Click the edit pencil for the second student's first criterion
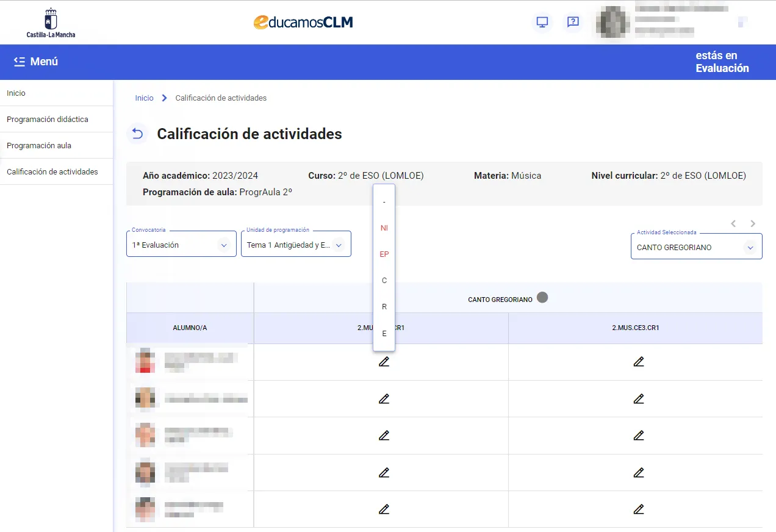The height and width of the screenshot is (532, 776). (x=384, y=398)
